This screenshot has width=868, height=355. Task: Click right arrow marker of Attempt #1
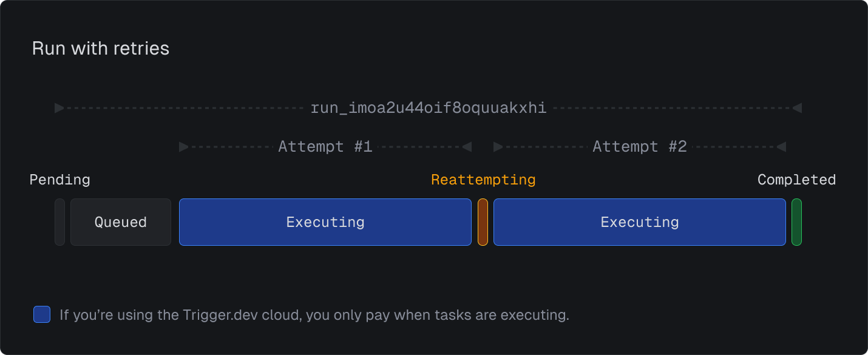(x=467, y=147)
